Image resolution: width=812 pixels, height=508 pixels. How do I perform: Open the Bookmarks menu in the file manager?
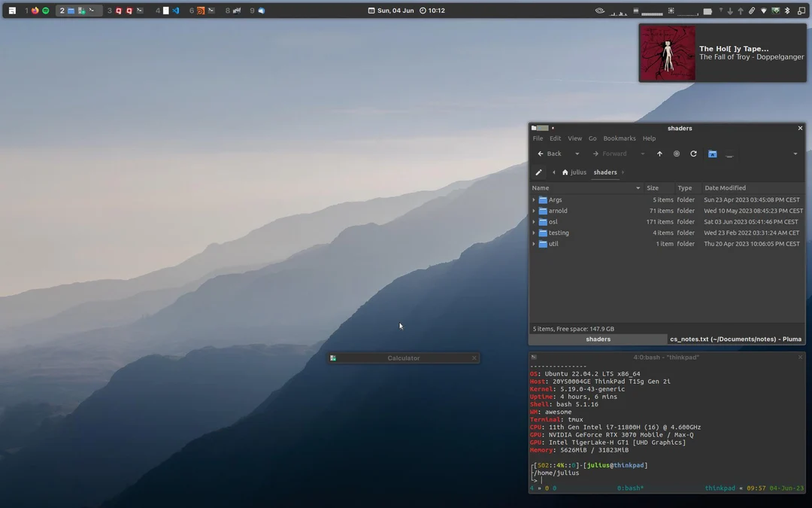pos(619,138)
